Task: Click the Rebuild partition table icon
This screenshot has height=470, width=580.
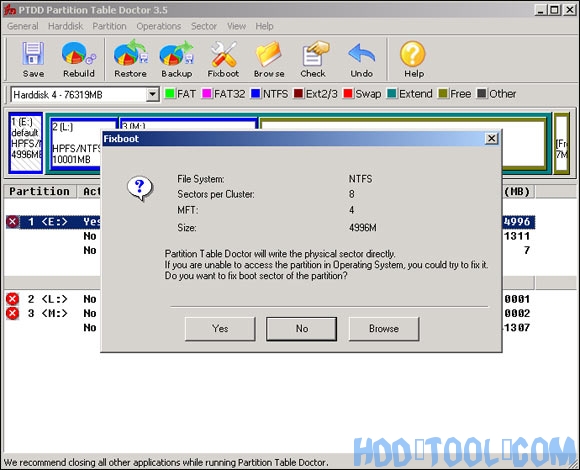Action: pos(79,60)
